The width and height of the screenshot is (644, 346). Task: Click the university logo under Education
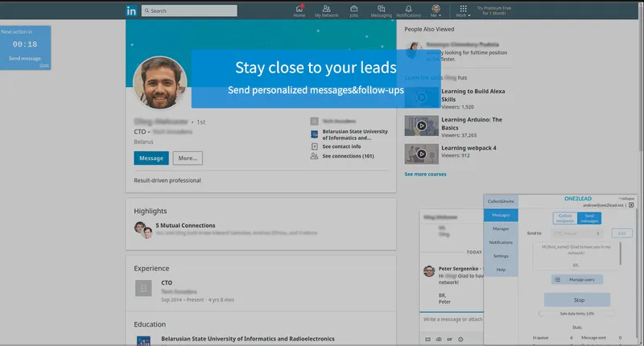click(143, 340)
